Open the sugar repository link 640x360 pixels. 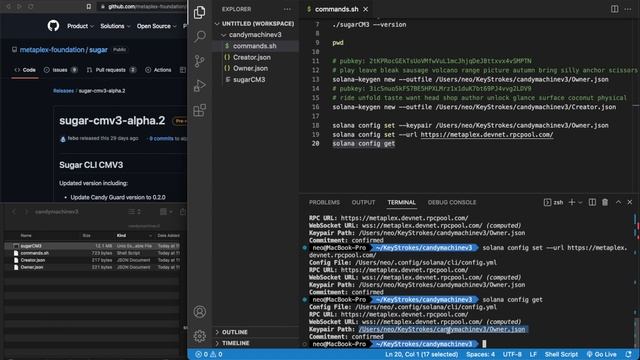(98, 50)
